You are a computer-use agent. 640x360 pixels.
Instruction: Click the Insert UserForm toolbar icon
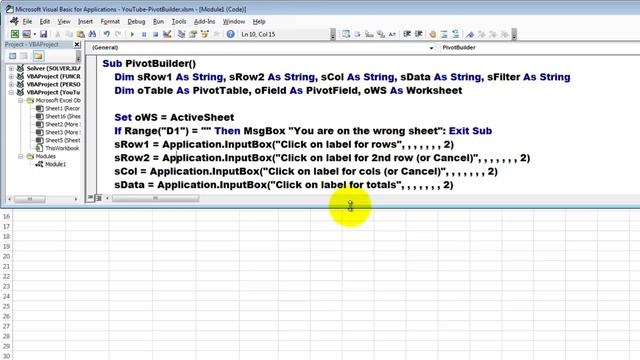point(27,34)
